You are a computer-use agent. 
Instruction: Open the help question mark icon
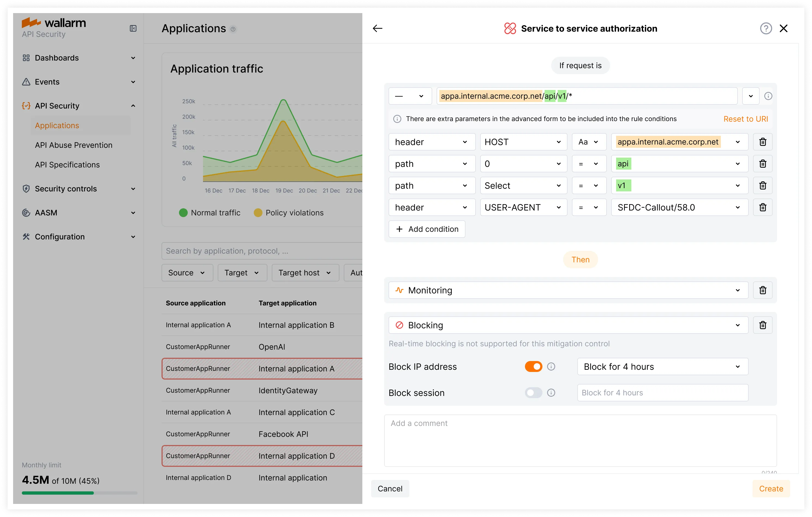(x=765, y=28)
